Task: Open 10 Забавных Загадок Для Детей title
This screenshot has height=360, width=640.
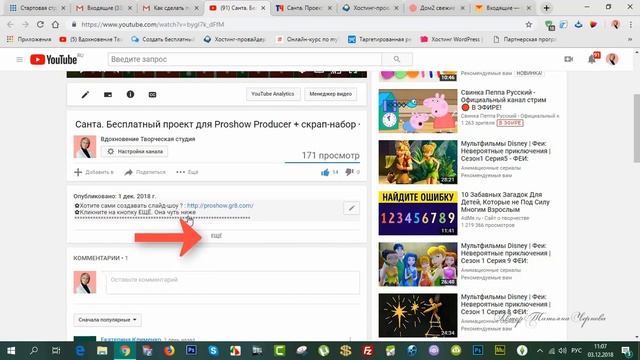Action: pyautogui.click(x=505, y=202)
